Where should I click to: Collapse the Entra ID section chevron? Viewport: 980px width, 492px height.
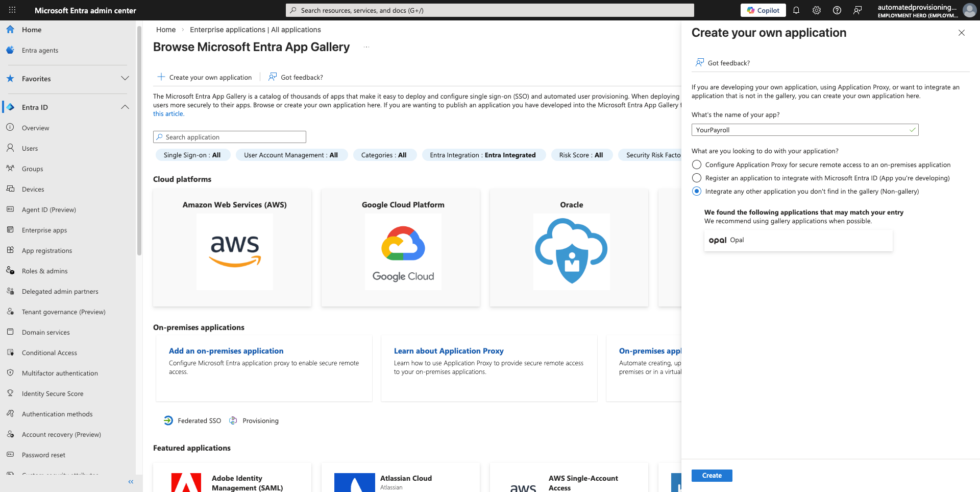point(125,107)
